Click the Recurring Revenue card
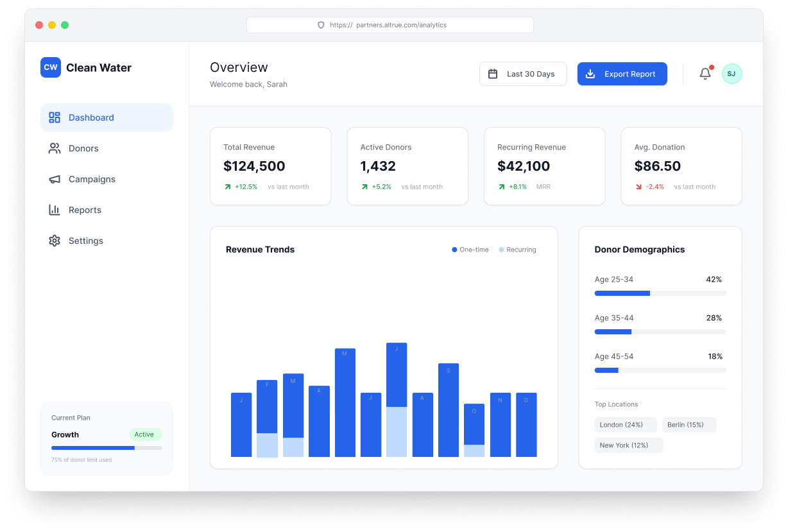This screenshot has width=788, height=532. pos(545,166)
